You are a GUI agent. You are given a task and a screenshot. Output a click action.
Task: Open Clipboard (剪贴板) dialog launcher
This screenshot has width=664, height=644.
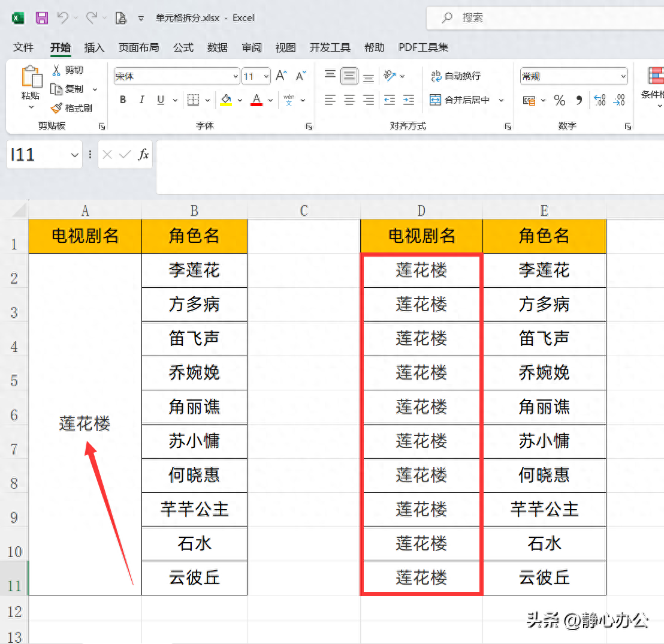102,127
